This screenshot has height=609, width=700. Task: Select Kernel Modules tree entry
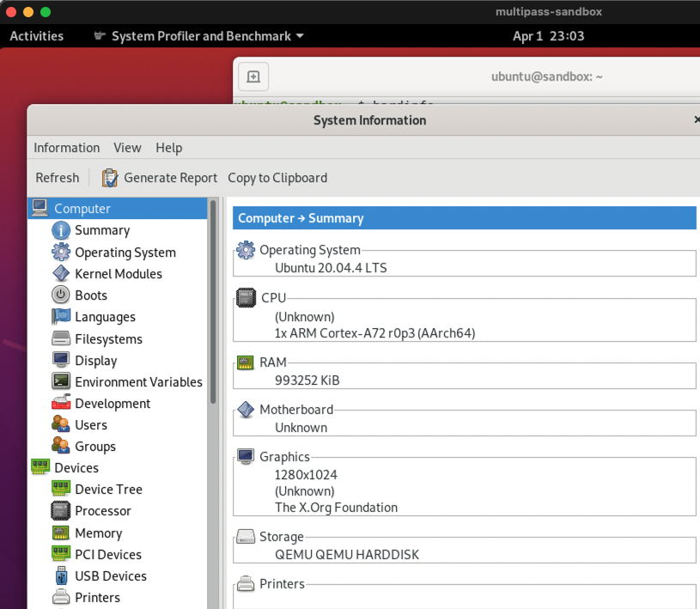point(119,274)
